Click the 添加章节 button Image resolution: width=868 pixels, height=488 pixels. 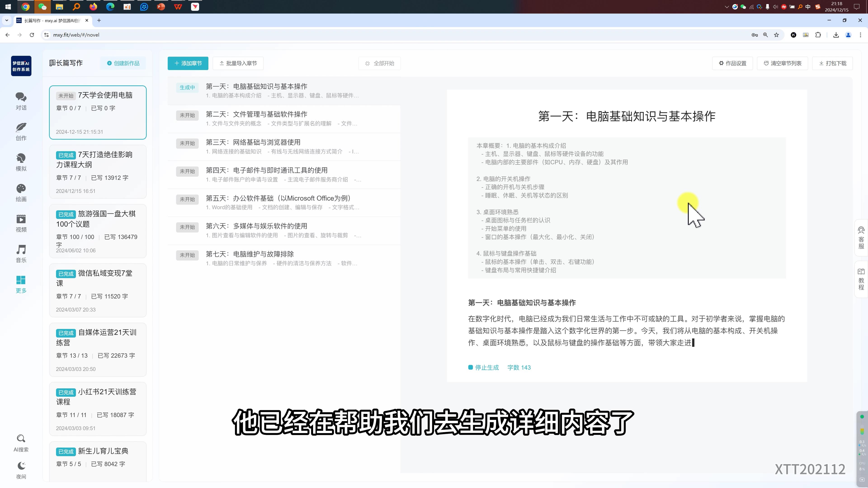click(x=188, y=63)
